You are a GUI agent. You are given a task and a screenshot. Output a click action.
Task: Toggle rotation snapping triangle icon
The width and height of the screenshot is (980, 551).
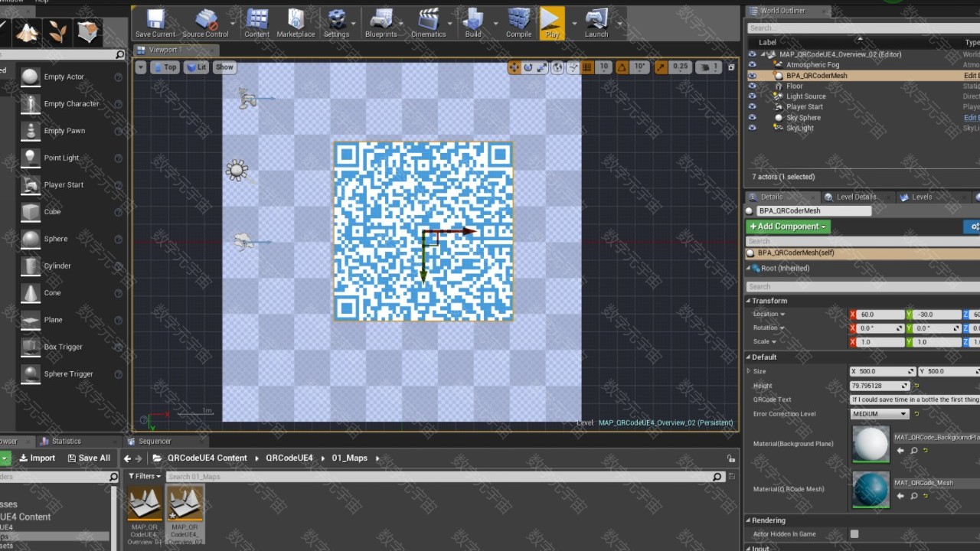(x=622, y=67)
